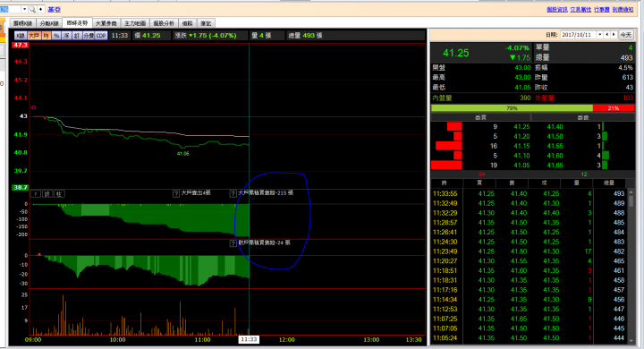The image size is (644, 349).
Task: Open the 到價通知 link
Action: click(x=623, y=9)
